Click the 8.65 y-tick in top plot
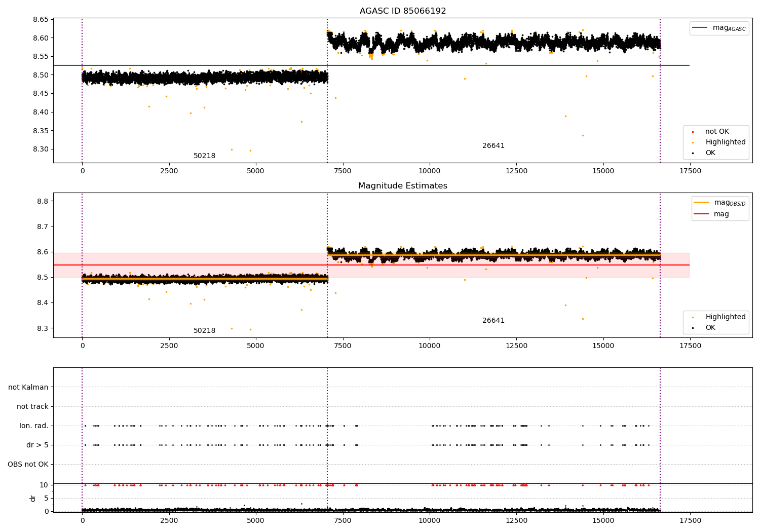 click(41, 20)
